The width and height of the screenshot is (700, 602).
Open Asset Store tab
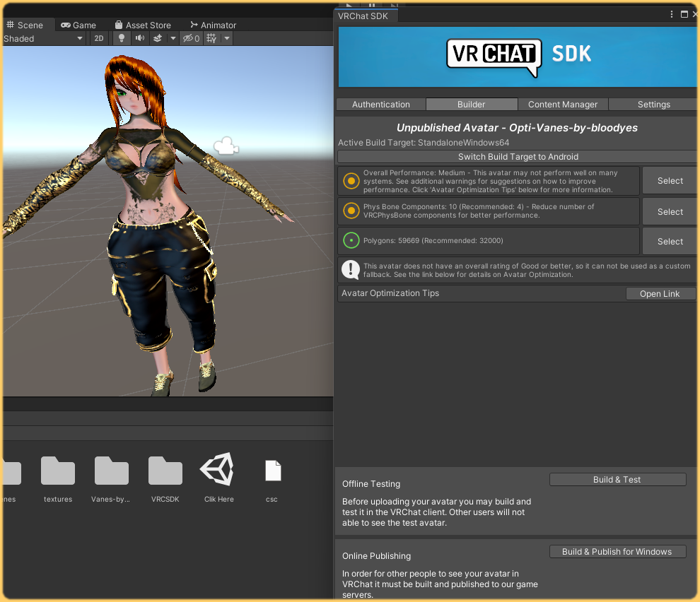pyautogui.click(x=143, y=25)
